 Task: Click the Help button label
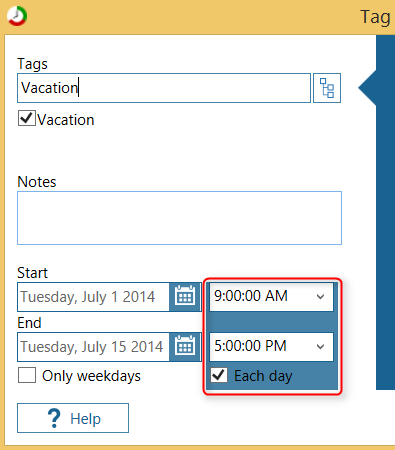85,419
